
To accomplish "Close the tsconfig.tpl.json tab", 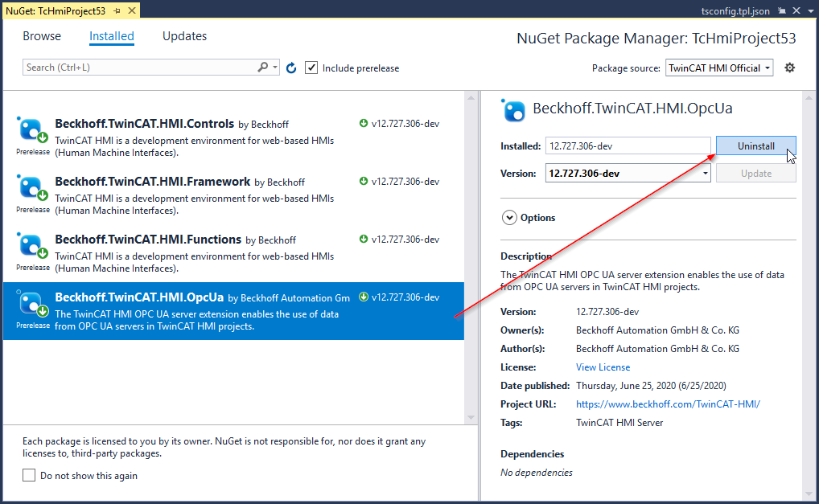I will (796, 10).
